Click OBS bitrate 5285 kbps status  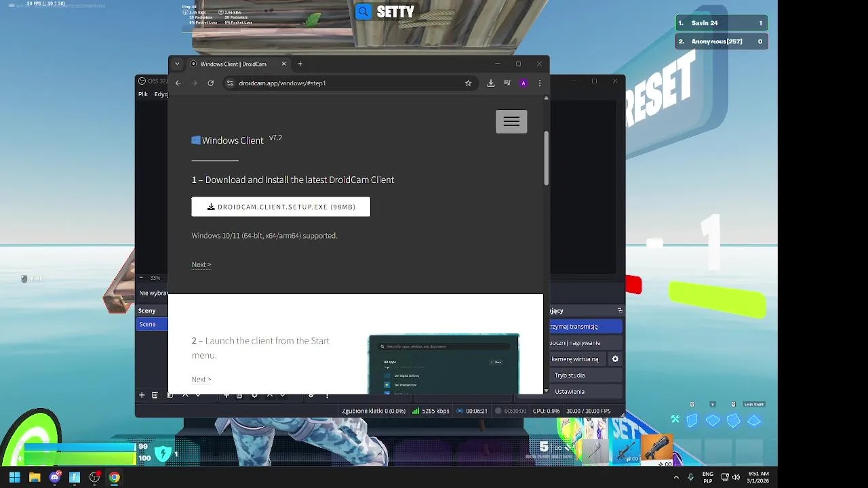[x=431, y=411]
